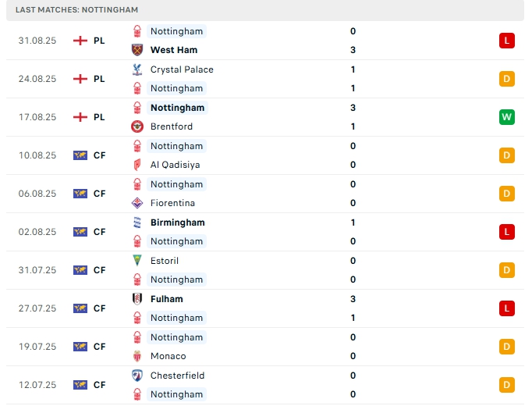Click the Monaco team crest
The height and width of the screenshot is (406, 532).
point(137,356)
